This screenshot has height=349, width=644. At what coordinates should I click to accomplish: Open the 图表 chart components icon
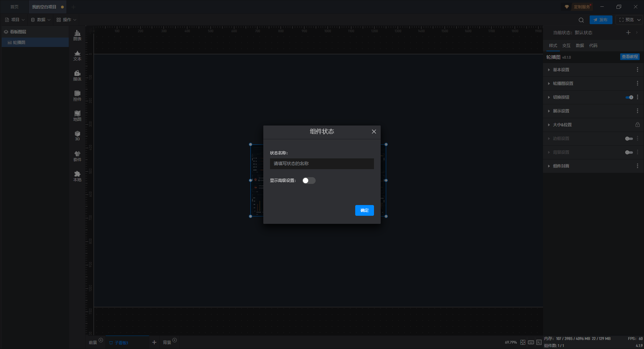pyautogui.click(x=77, y=35)
